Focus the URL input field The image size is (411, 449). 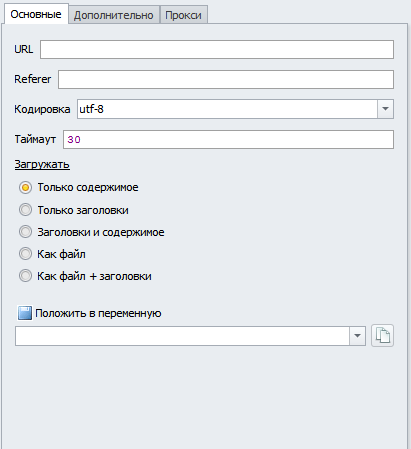pyautogui.click(x=217, y=50)
